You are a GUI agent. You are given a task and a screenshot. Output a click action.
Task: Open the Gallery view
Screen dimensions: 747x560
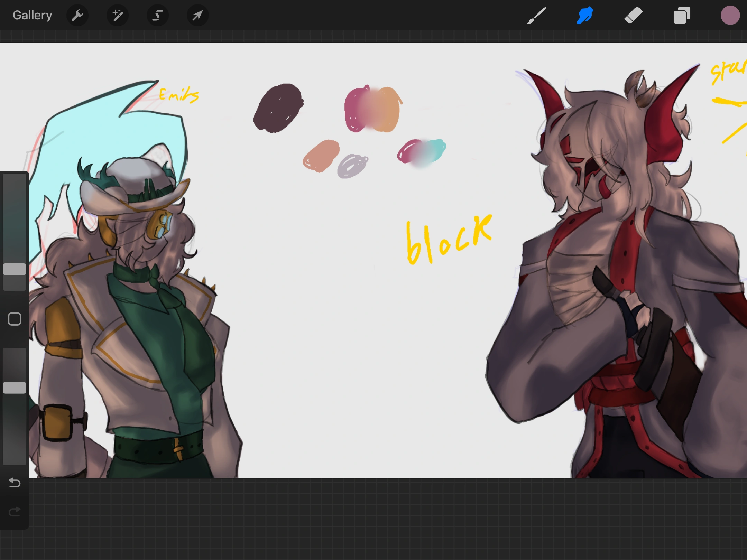click(33, 15)
